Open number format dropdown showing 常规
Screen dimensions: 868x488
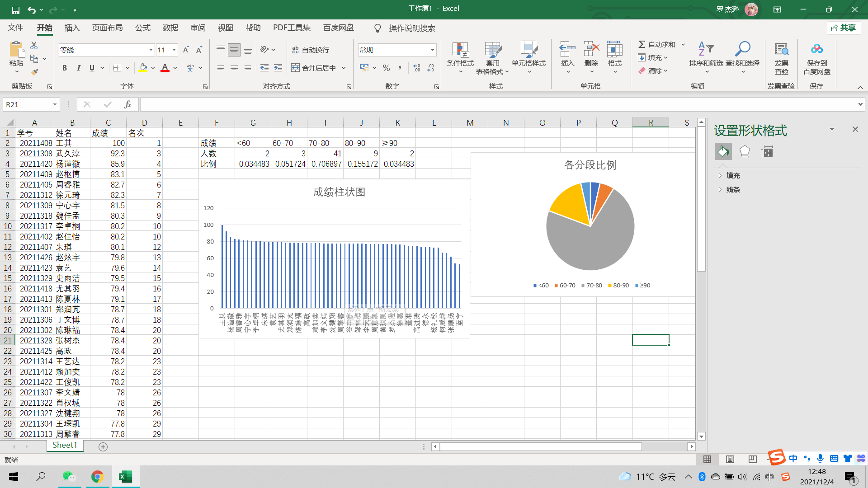point(432,50)
